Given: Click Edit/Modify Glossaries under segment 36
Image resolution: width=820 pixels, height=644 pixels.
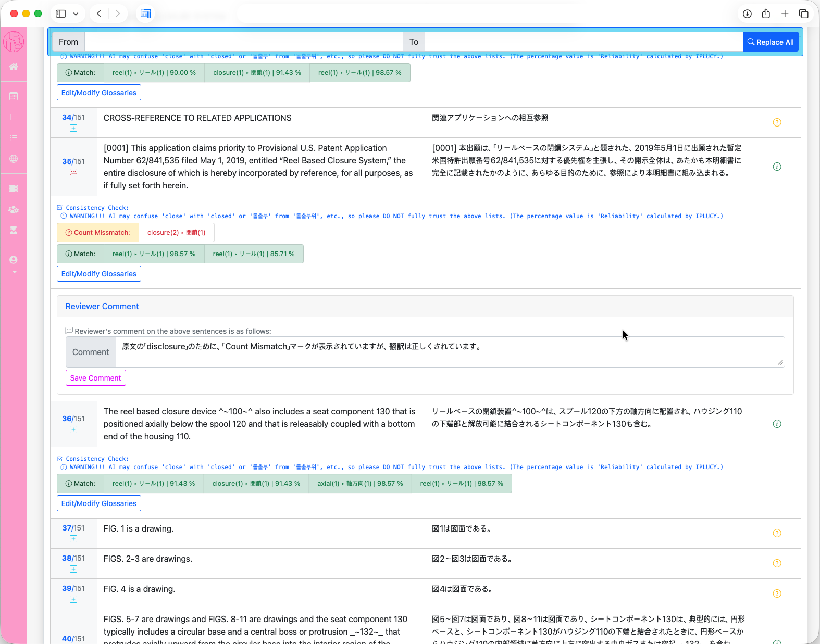Looking at the screenshot, I should point(99,503).
